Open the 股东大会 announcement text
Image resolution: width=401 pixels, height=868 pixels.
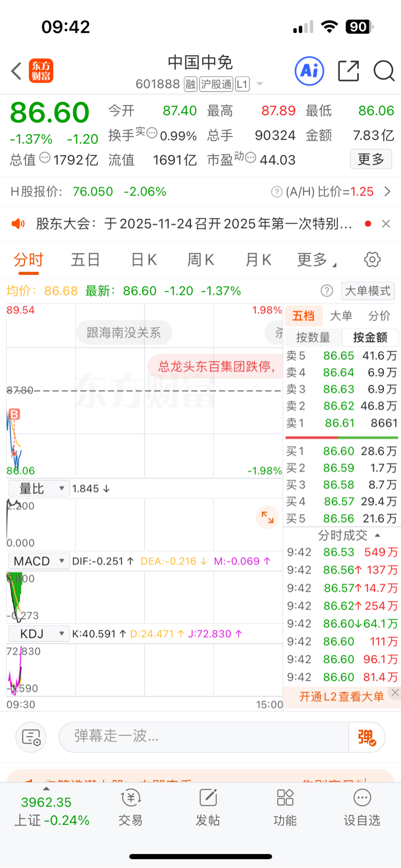(194, 224)
